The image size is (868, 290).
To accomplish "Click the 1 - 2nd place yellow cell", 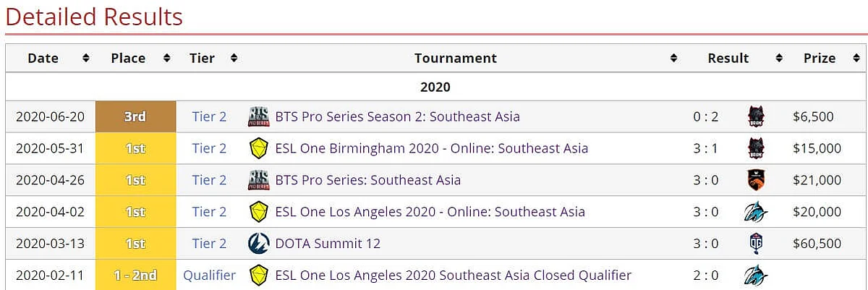I will [x=135, y=275].
